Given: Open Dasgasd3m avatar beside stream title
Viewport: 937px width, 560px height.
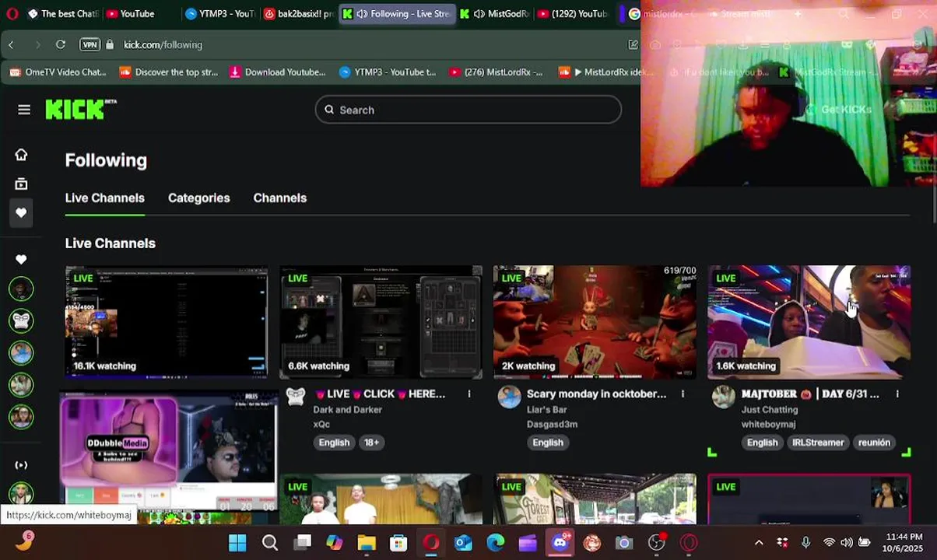Looking at the screenshot, I should click(x=510, y=397).
